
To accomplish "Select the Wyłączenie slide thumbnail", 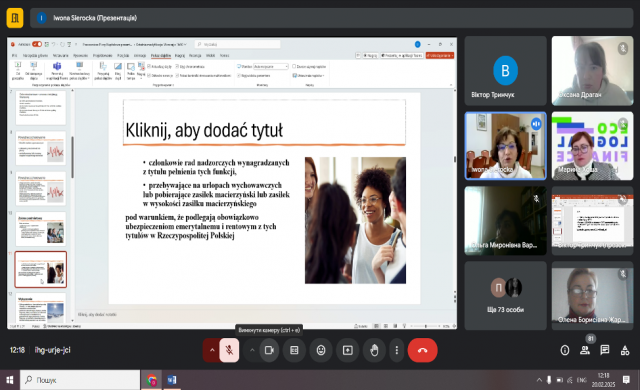I will [41, 308].
